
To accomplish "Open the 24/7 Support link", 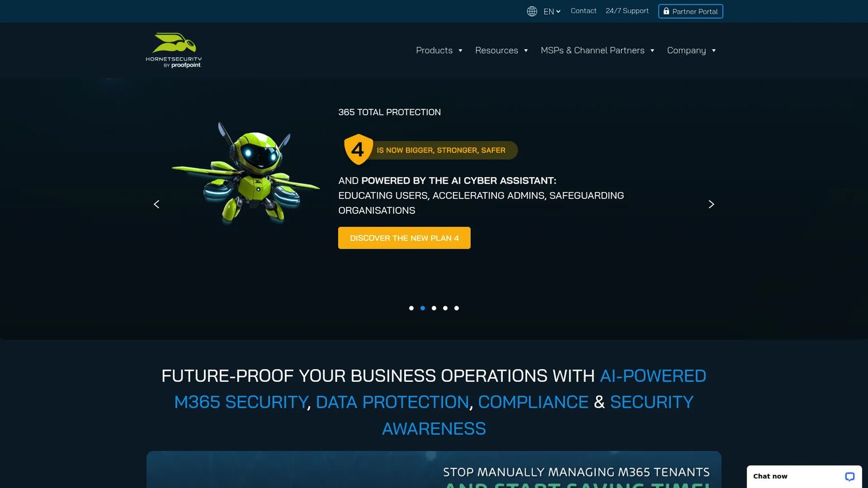I will (627, 11).
